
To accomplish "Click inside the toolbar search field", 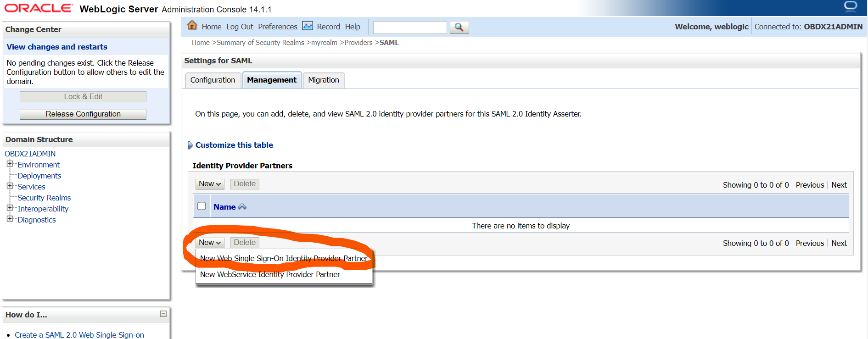I will point(410,27).
